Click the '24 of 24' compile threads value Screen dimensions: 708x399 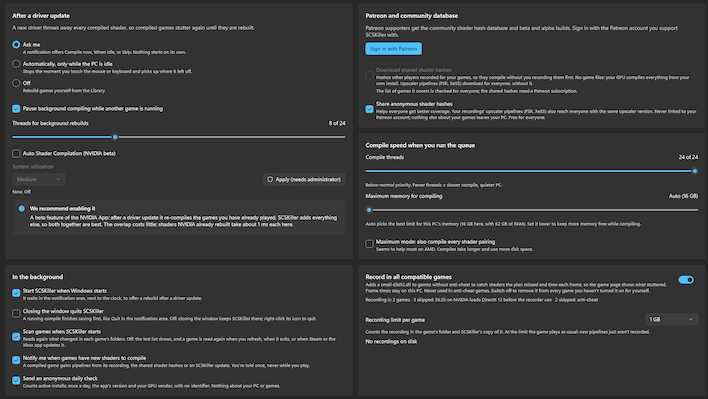point(688,157)
